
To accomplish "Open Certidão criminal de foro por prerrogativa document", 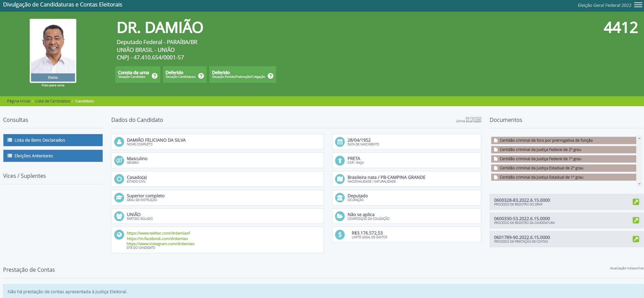I will pyautogui.click(x=546, y=140).
